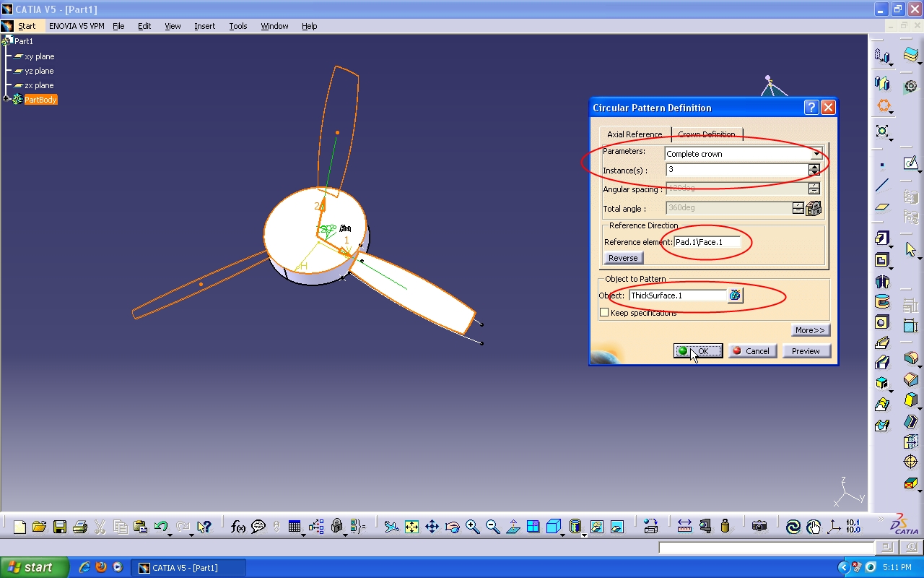This screenshot has width=924, height=578.
Task: Click the Instance(s) input field
Action: (x=737, y=170)
